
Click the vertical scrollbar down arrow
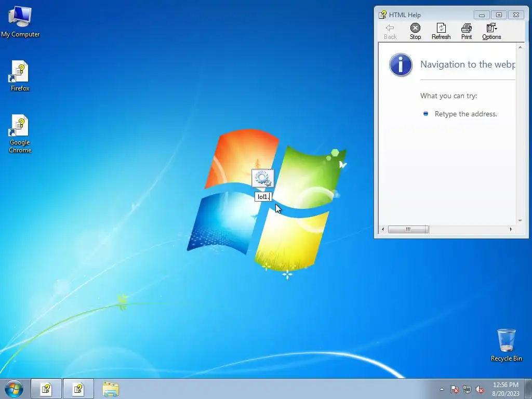click(520, 220)
